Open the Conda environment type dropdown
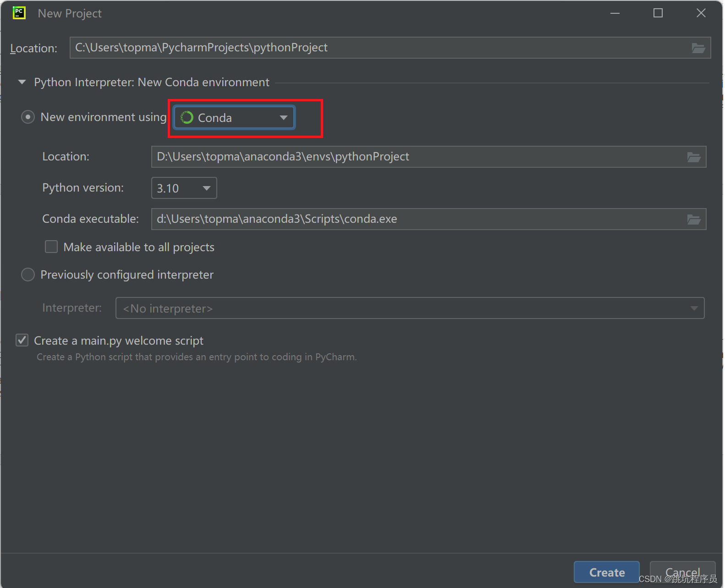Screen dimensions: 725x588 click(234, 118)
